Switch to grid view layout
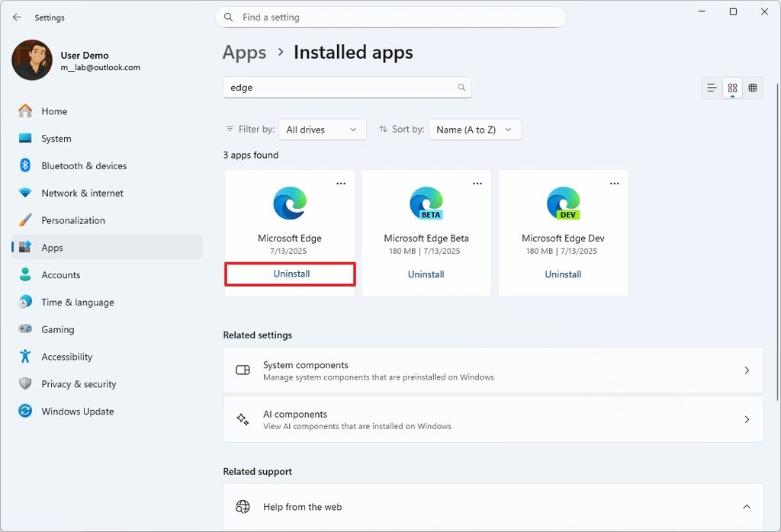The width and height of the screenshot is (781, 532). (x=732, y=88)
